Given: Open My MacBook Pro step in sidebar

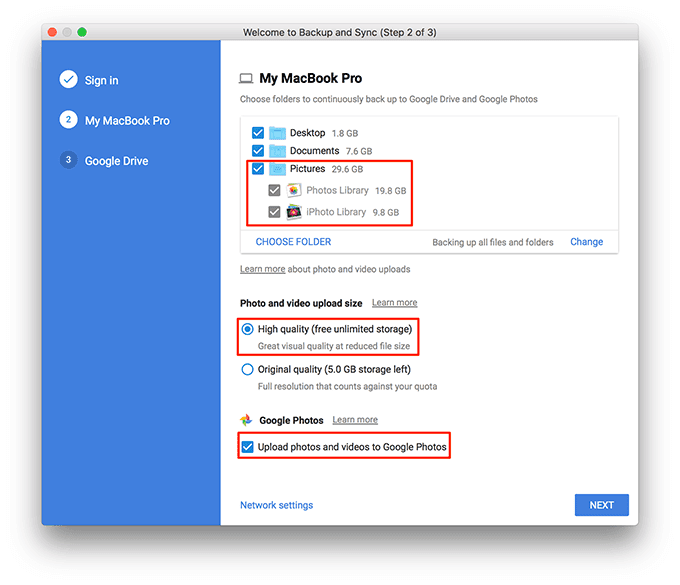Looking at the screenshot, I should tap(127, 121).
